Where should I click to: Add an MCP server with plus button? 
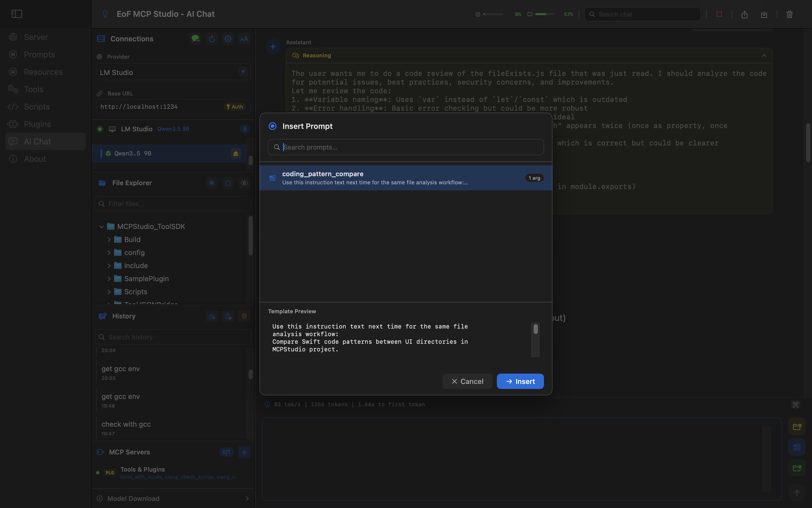(244, 452)
